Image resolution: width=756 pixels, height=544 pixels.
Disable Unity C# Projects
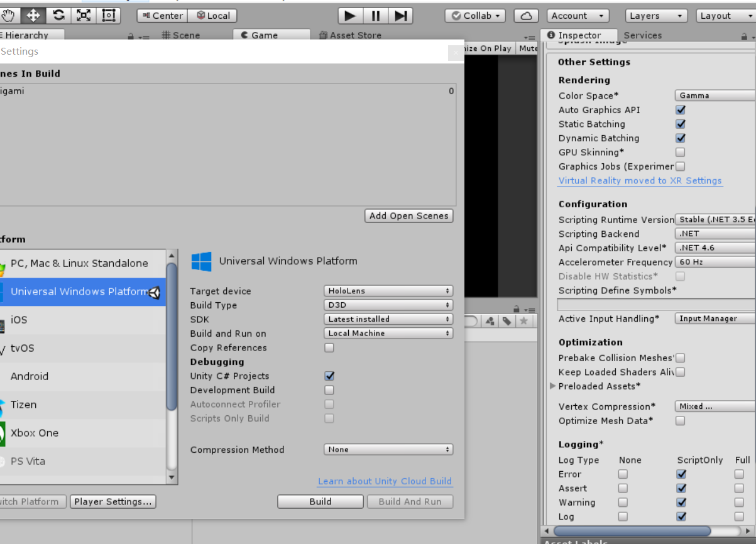coord(329,376)
